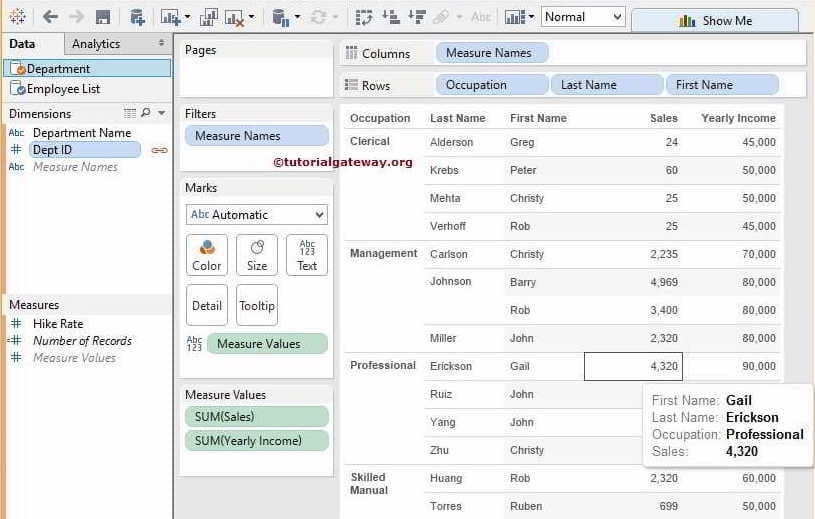Image resolution: width=815 pixels, height=519 pixels.
Task: Click the Alderson last name cell
Action: (x=451, y=142)
